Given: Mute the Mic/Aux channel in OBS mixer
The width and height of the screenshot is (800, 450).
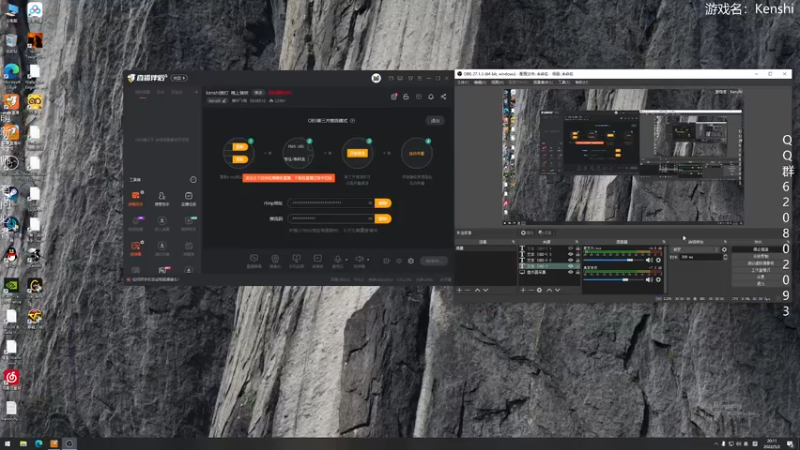Looking at the screenshot, I should pyautogui.click(x=649, y=260).
